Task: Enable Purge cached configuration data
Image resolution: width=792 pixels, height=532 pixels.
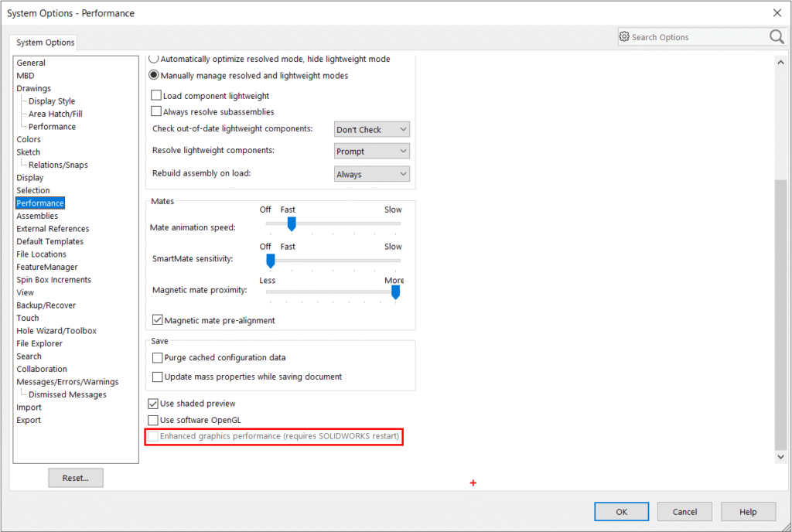Action: pyautogui.click(x=158, y=358)
